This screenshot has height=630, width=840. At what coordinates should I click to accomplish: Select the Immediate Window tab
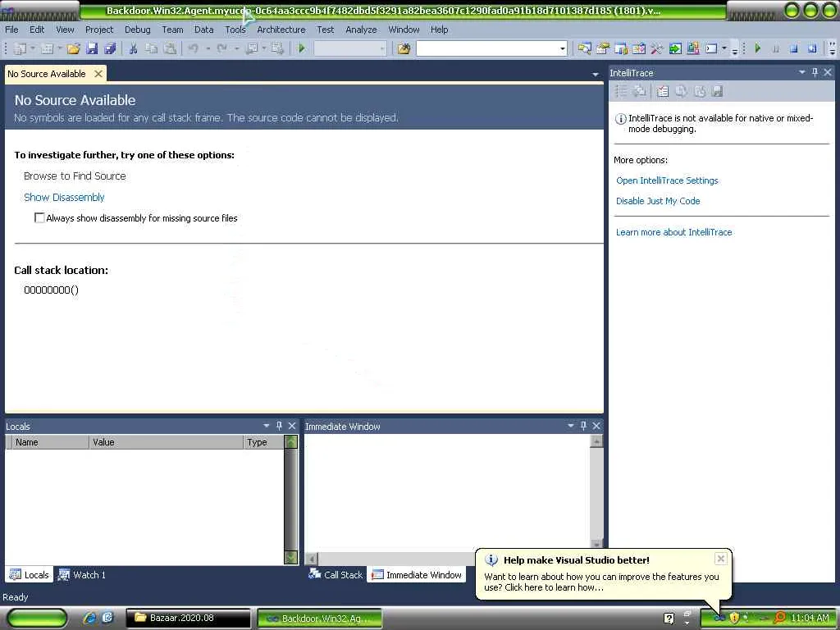[416, 575]
